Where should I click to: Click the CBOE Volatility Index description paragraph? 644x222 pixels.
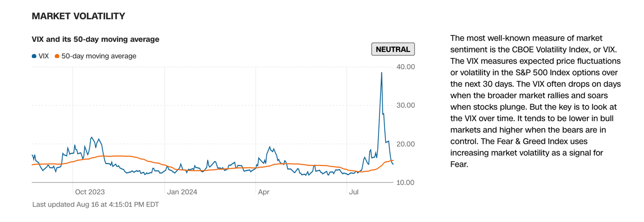click(x=536, y=101)
